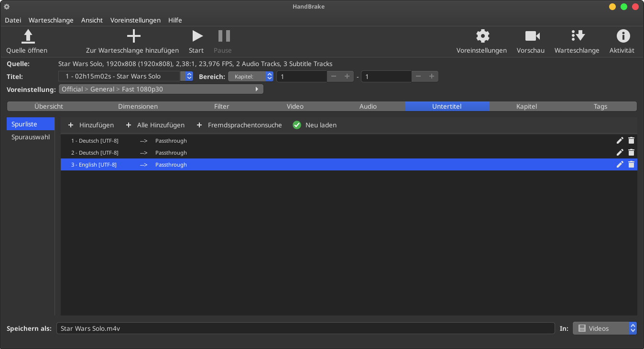The height and width of the screenshot is (349, 644).
Task: Click the Fremdsprachentonsuche button
Action: tap(239, 125)
